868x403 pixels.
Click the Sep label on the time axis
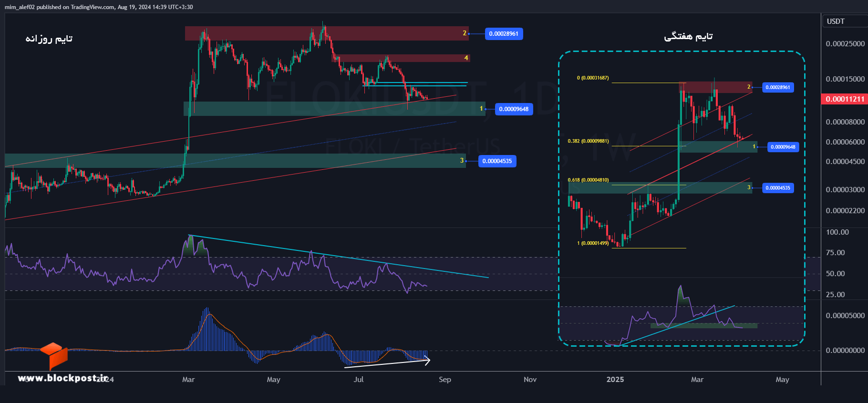click(445, 380)
